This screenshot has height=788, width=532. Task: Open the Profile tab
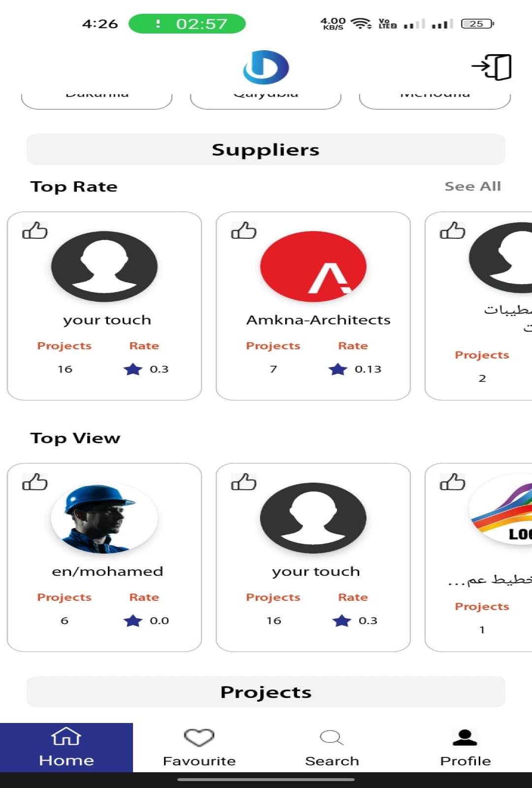(465, 748)
